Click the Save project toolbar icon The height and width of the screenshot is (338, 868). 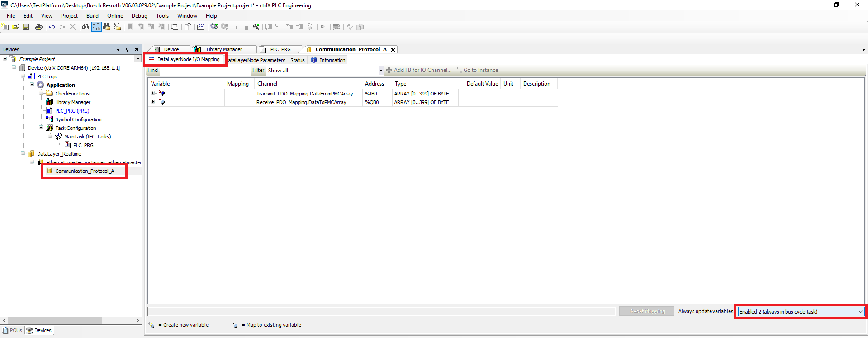[x=26, y=27]
